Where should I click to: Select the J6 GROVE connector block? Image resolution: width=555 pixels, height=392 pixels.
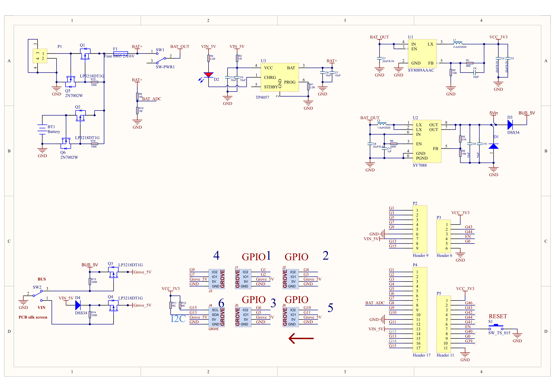pyautogui.click(x=291, y=317)
